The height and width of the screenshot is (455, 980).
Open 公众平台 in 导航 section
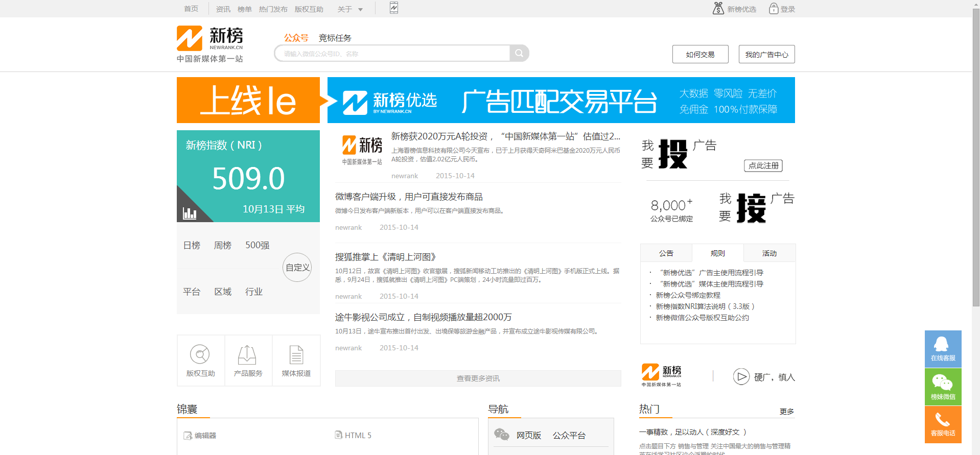(569, 435)
